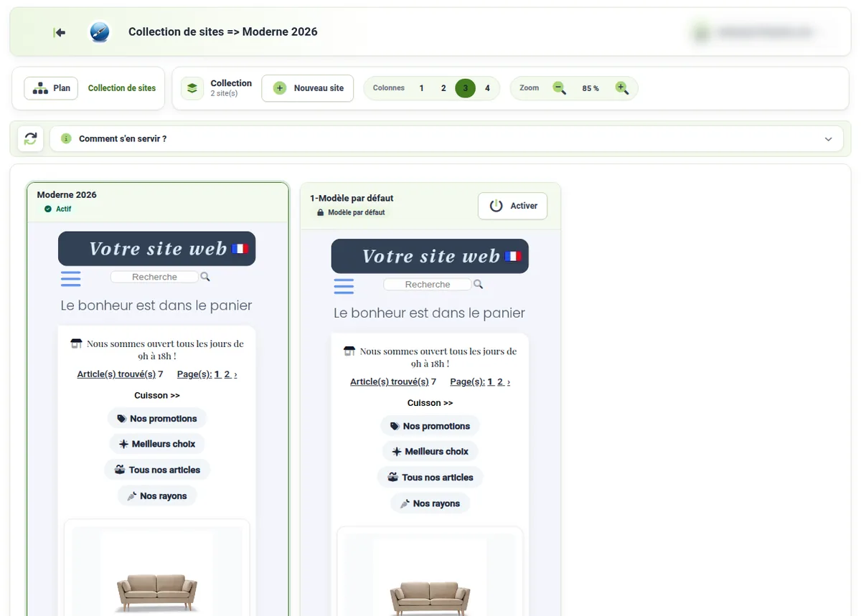Click Recherche field in Moderne 2026 preview
Screen dimensions: 861x616
(x=154, y=277)
